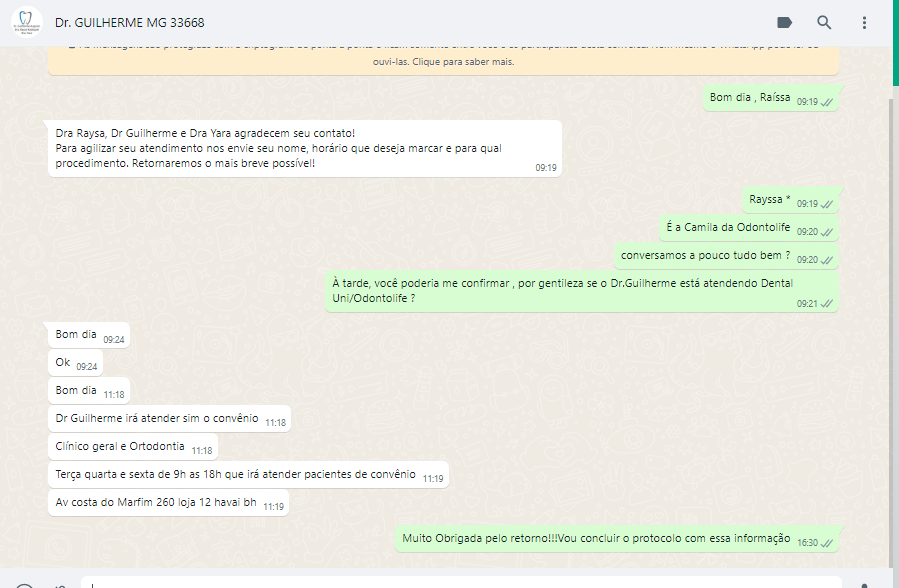Click the 16:30 timestamp on the last message

[807, 543]
